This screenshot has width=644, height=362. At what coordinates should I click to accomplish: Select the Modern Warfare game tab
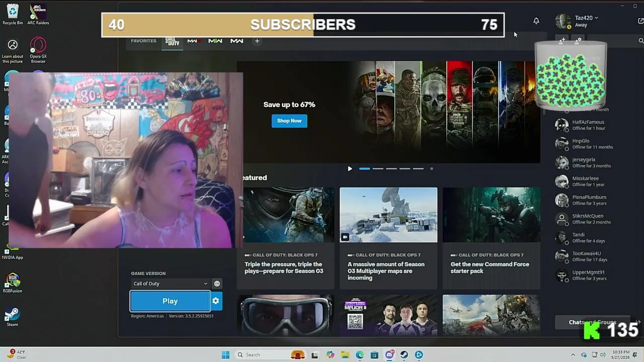tap(237, 41)
